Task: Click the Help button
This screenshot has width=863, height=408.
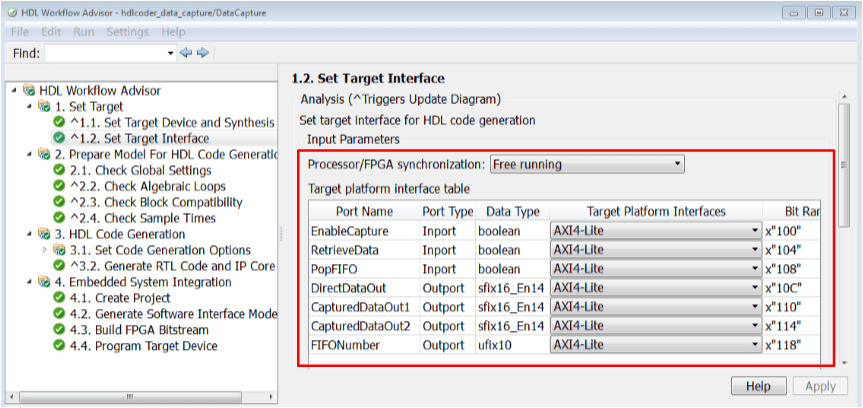Action: click(x=759, y=386)
